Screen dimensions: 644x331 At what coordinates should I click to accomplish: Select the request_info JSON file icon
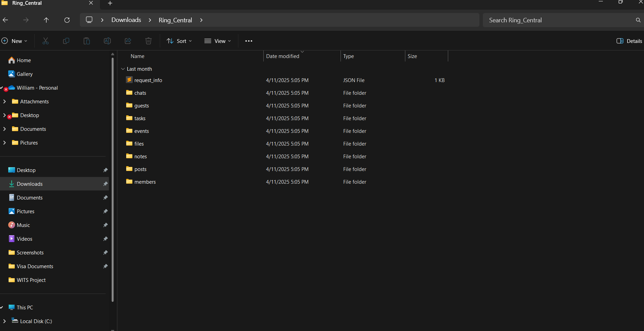pyautogui.click(x=129, y=80)
